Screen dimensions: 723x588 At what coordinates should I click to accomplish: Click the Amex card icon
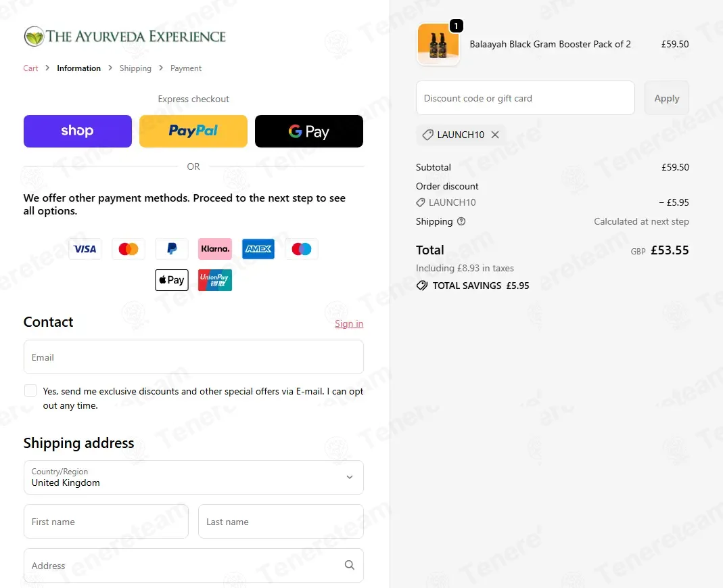(258, 249)
